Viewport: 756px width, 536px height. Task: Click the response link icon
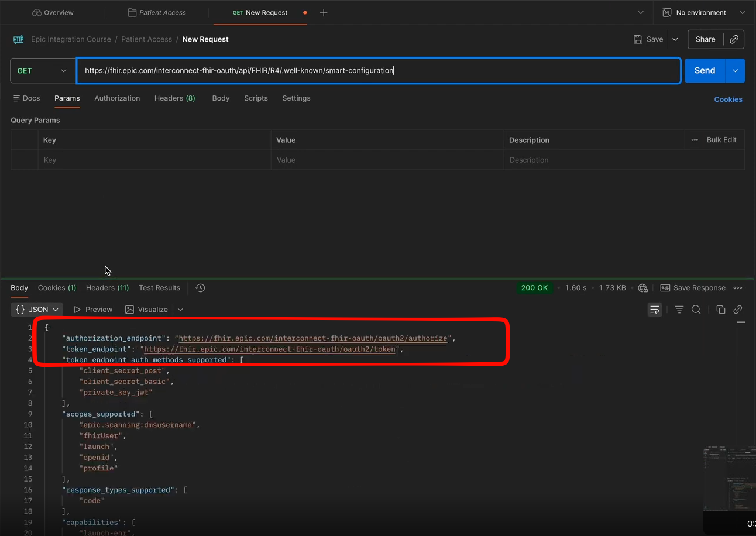(738, 310)
